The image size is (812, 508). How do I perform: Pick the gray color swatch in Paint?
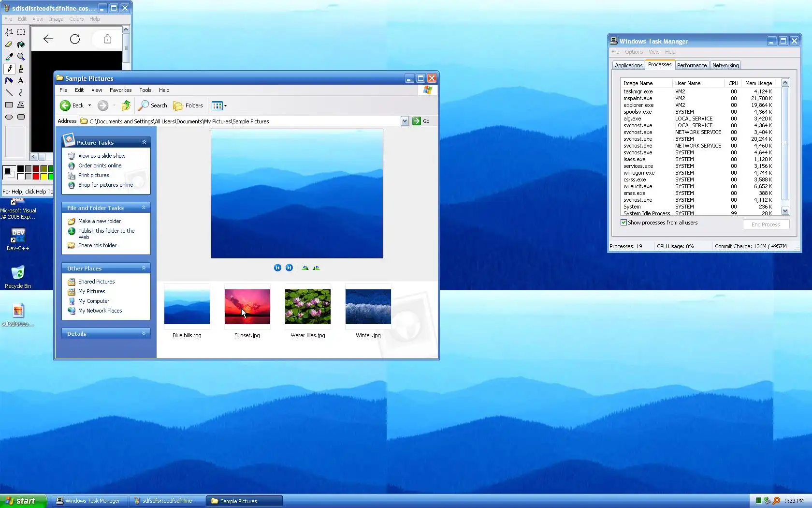28,169
